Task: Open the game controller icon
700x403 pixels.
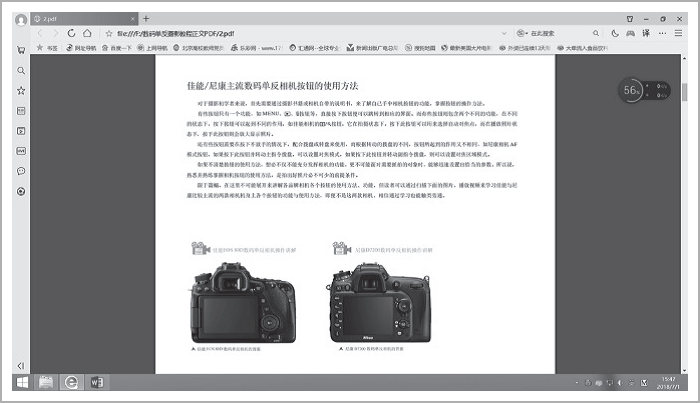Action: tap(630, 33)
